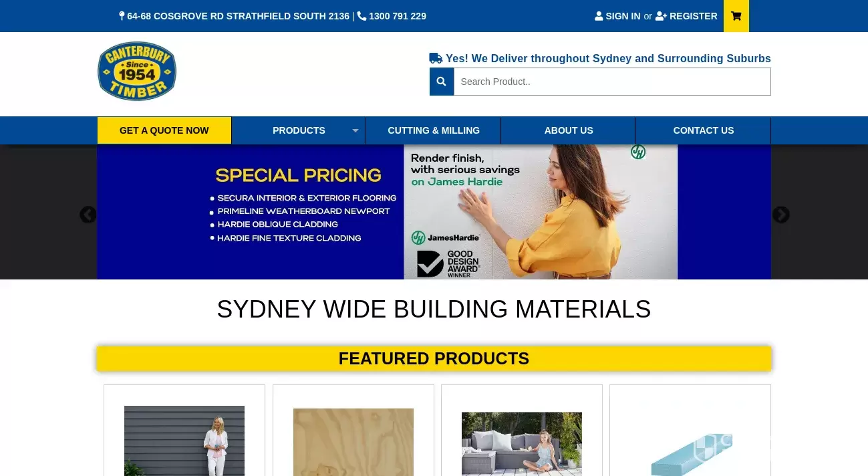The height and width of the screenshot is (476, 868).
Task: Open the About Us page
Action: click(569, 130)
